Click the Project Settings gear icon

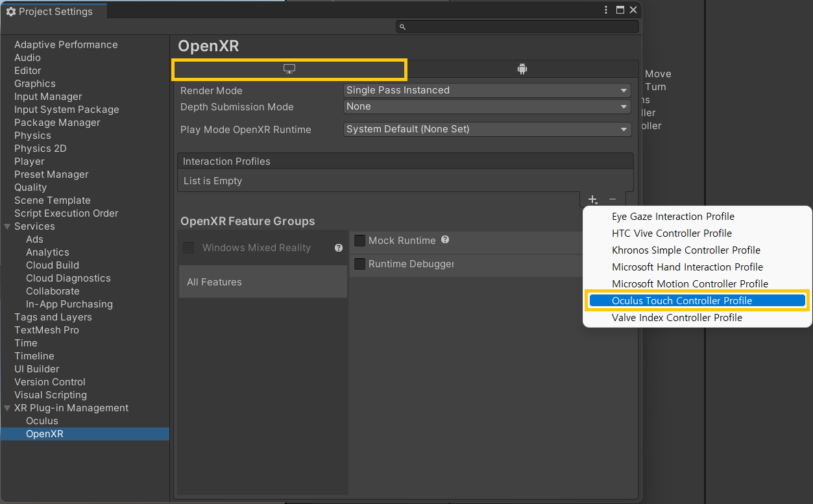10,12
